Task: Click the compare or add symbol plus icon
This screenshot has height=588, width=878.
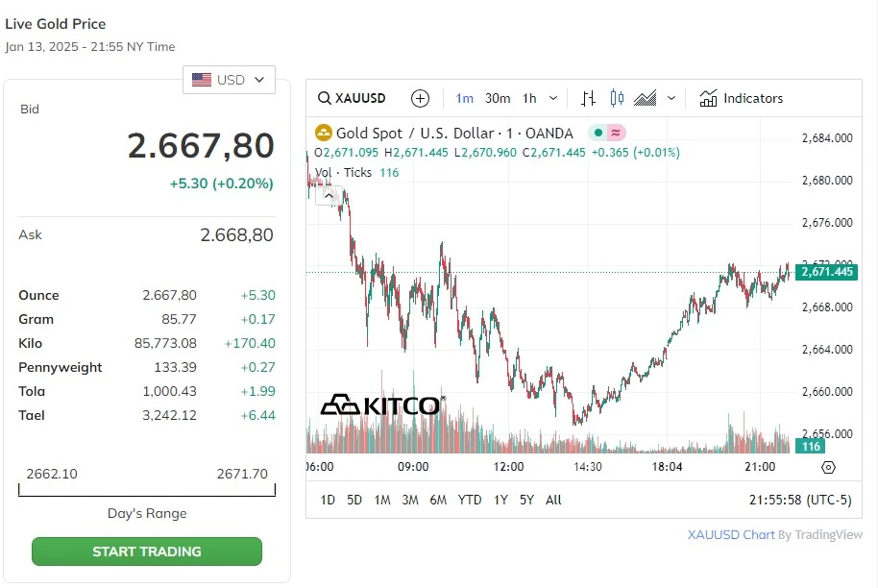Action: pos(420,98)
